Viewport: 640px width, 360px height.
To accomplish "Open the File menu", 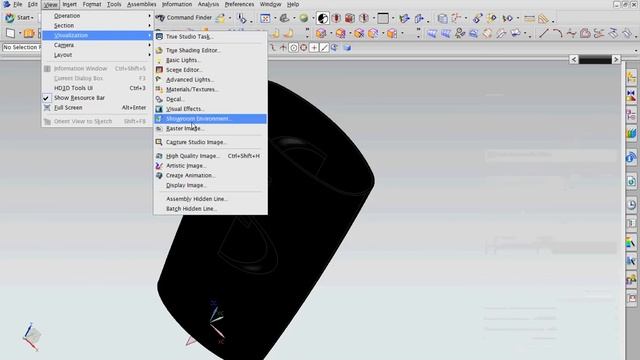I will (x=18, y=4).
